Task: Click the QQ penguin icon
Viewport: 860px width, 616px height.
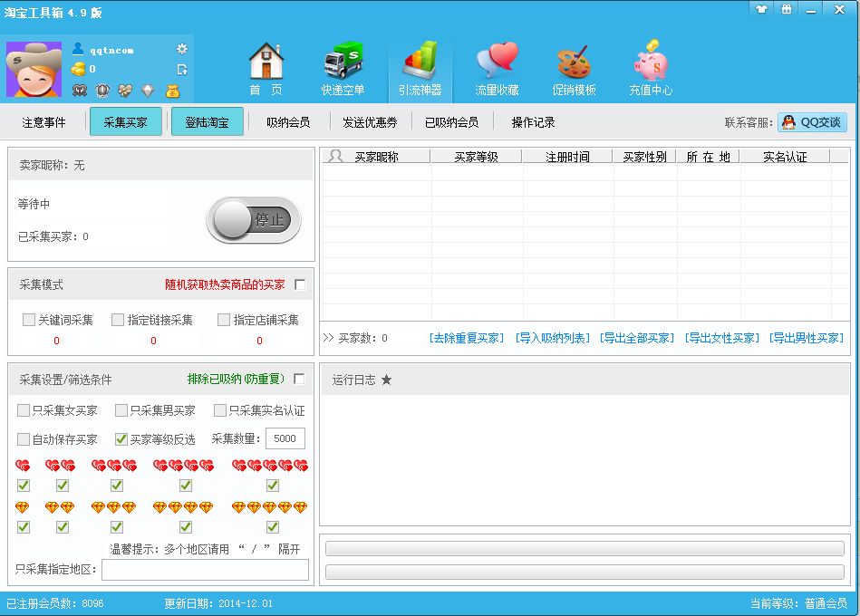Action: pyautogui.click(x=788, y=122)
